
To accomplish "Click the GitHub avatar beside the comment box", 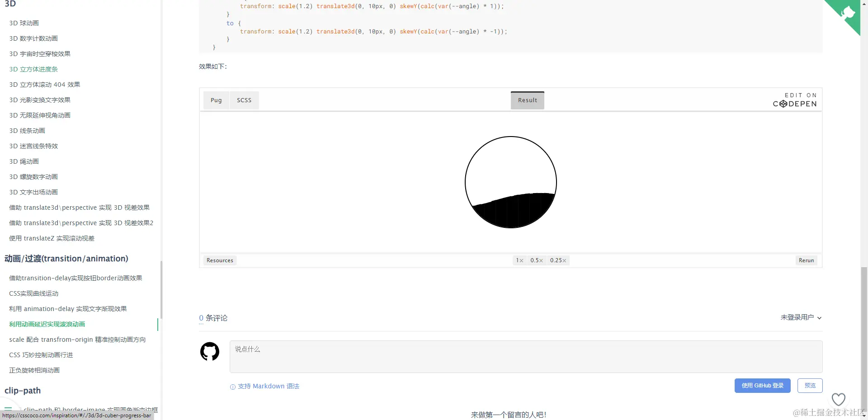I will pyautogui.click(x=209, y=351).
